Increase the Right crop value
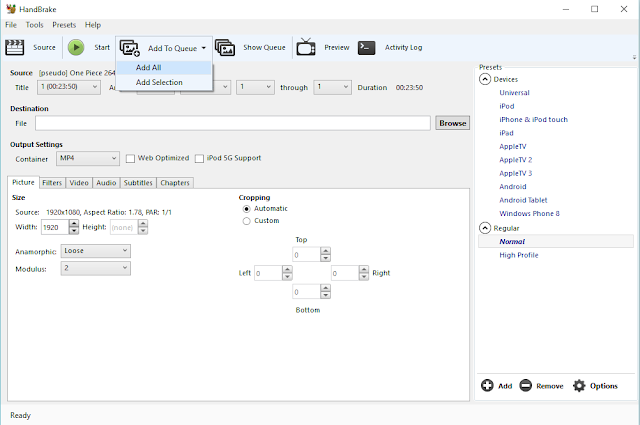Image resolution: width=640 pixels, height=425 pixels. click(364, 269)
